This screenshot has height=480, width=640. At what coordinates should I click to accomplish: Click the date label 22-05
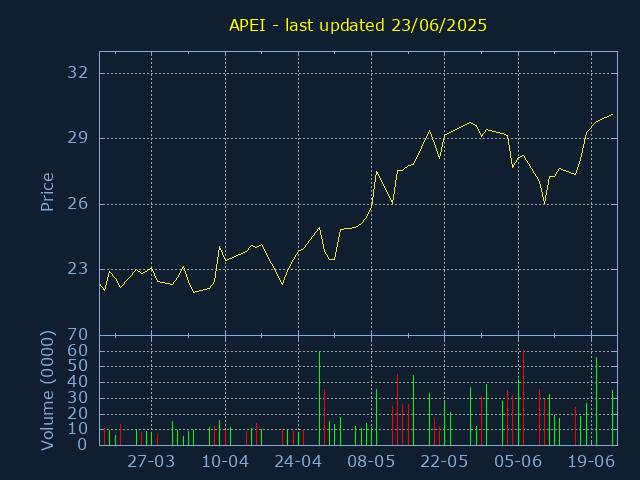coord(444,462)
